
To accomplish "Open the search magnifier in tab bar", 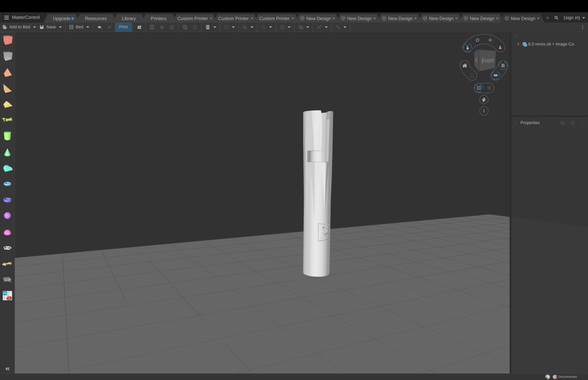I will click(556, 18).
